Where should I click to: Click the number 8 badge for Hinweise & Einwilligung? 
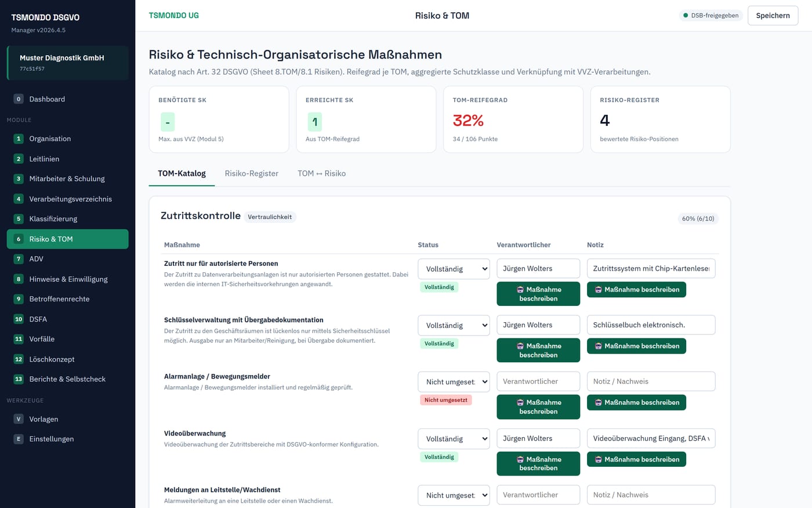19,279
